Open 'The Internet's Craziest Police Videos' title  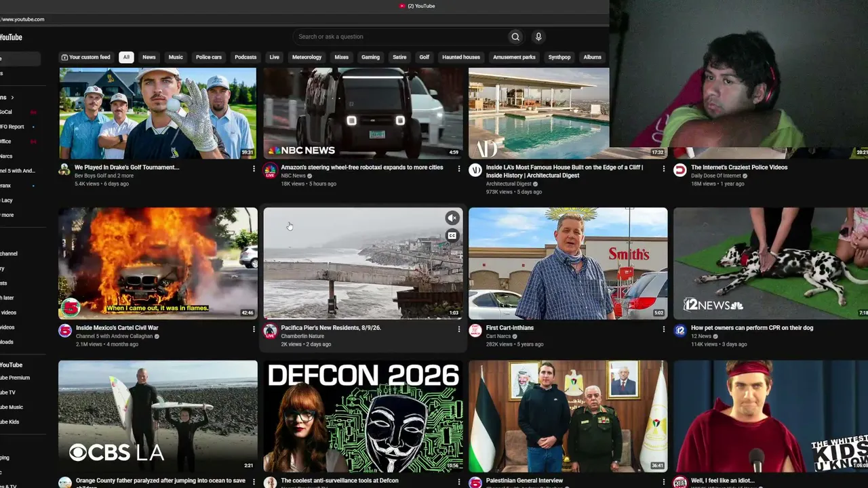click(739, 167)
